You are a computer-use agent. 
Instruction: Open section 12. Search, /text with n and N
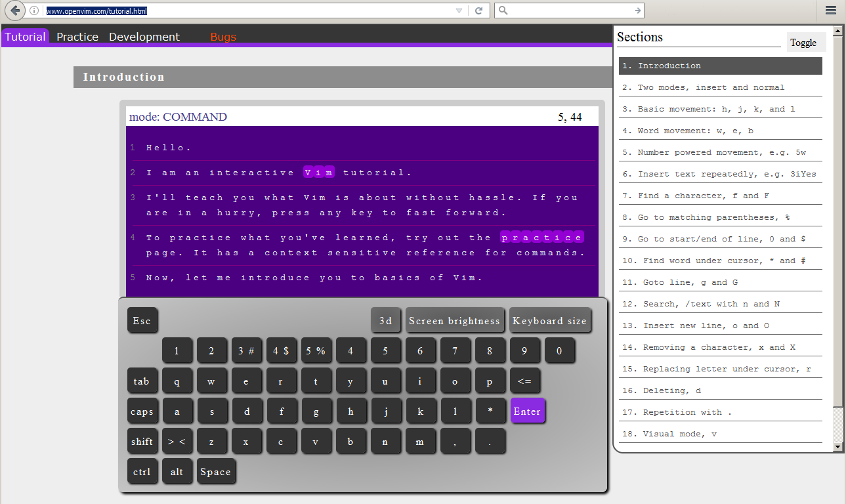click(x=721, y=304)
